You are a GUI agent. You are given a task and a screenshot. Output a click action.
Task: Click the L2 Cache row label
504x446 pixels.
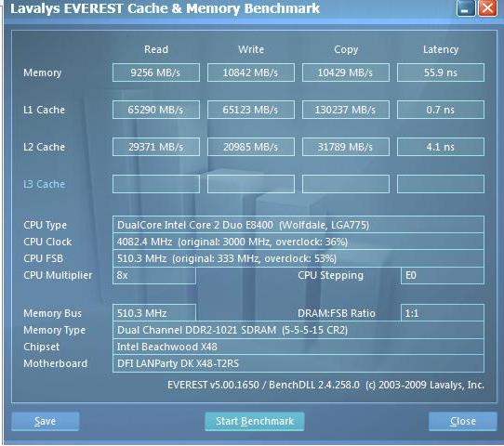tap(44, 147)
